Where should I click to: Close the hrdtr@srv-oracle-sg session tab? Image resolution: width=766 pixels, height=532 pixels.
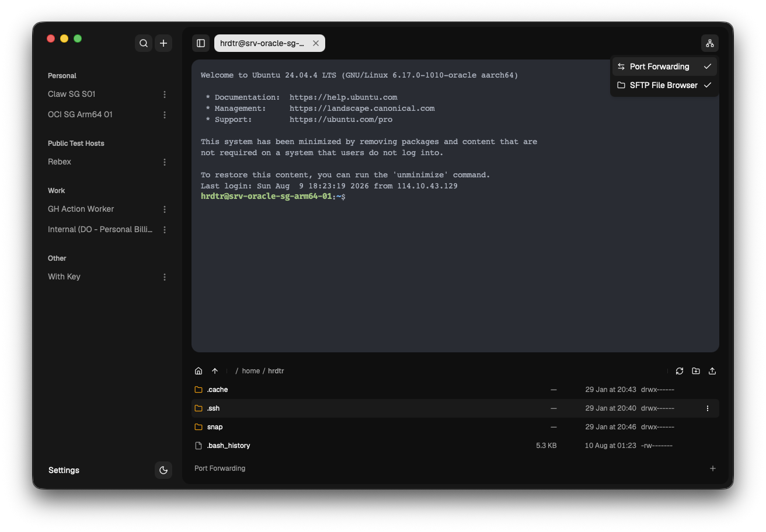316,43
